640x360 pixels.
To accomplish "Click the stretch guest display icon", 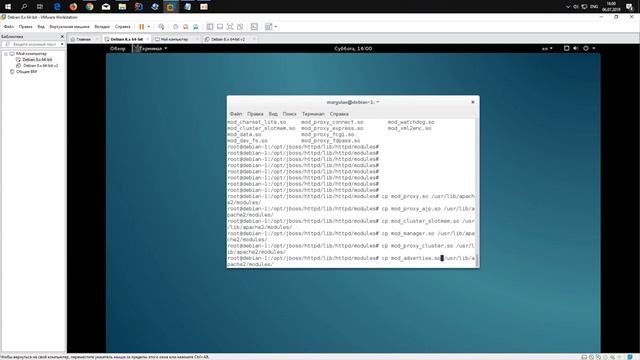I will coord(268,27).
